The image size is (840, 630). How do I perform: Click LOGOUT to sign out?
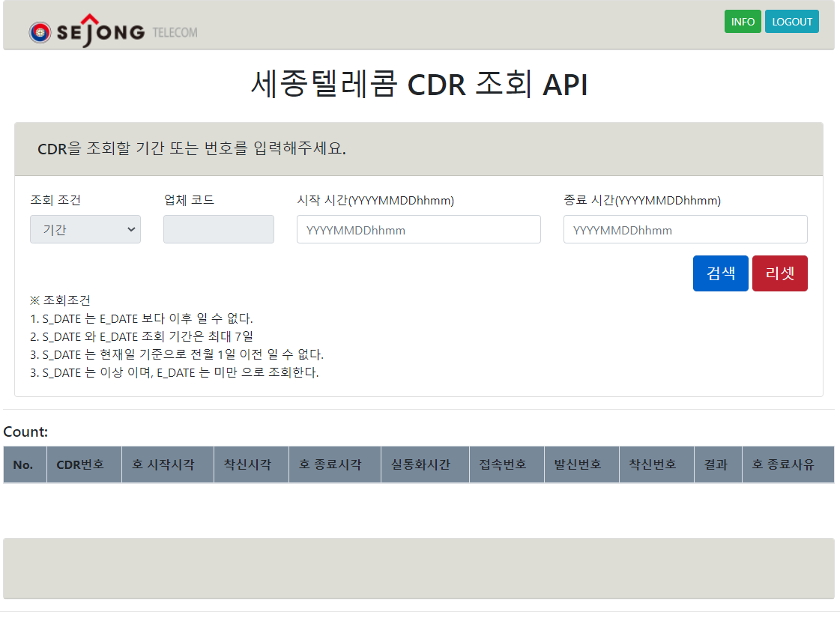pyautogui.click(x=791, y=22)
